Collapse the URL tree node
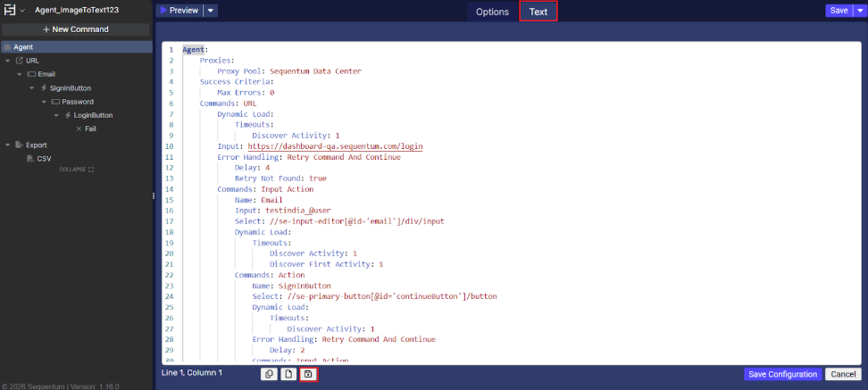The height and width of the screenshot is (390, 868). tap(7, 61)
